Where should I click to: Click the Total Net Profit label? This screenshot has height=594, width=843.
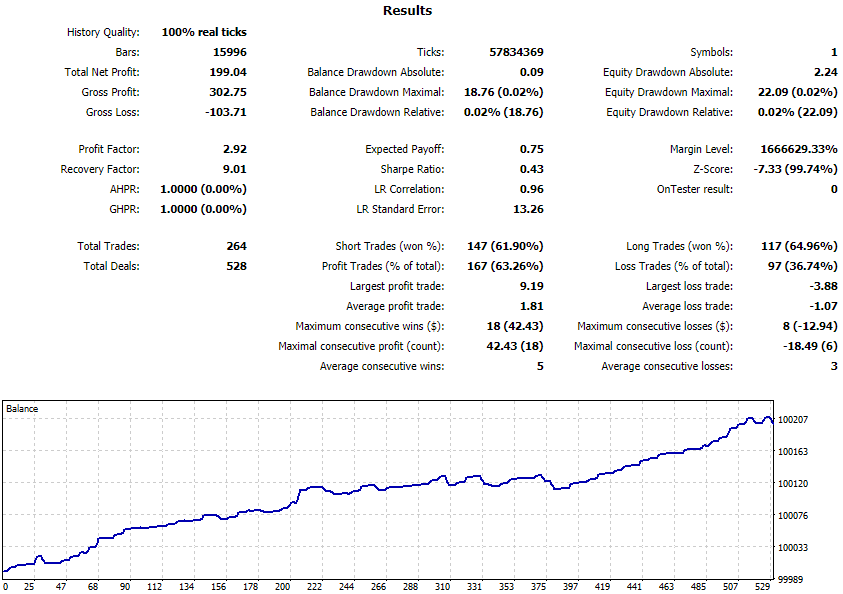tap(102, 72)
